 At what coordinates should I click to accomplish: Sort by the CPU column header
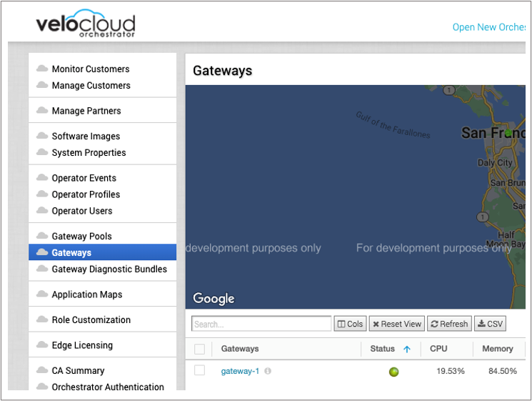[438, 349]
